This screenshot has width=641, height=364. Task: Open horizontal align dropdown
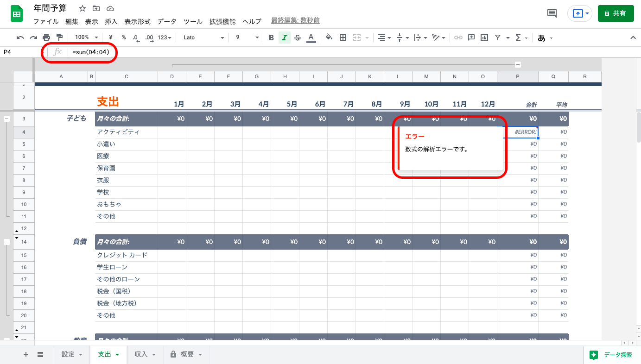pyautogui.click(x=383, y=38)
